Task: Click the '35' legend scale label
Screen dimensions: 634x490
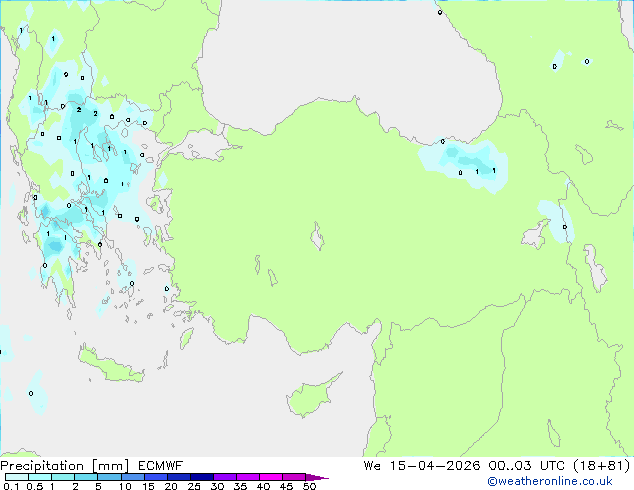Action: pyautogui.click(x=240, y=486)
